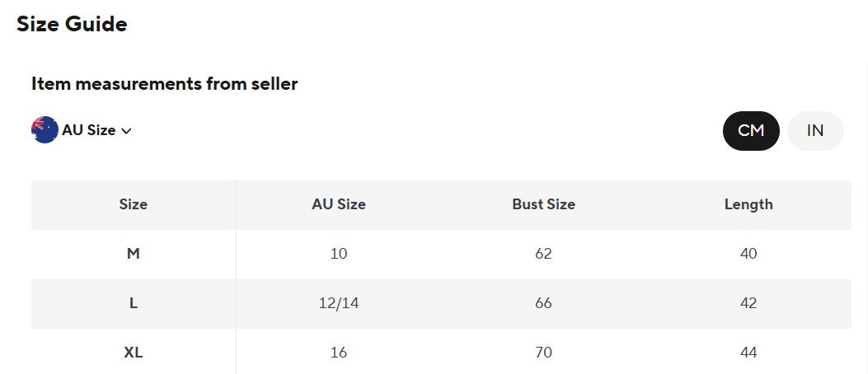Click length value 42
The height and width of the screenshot is (374, 868).
click(748, 303)
